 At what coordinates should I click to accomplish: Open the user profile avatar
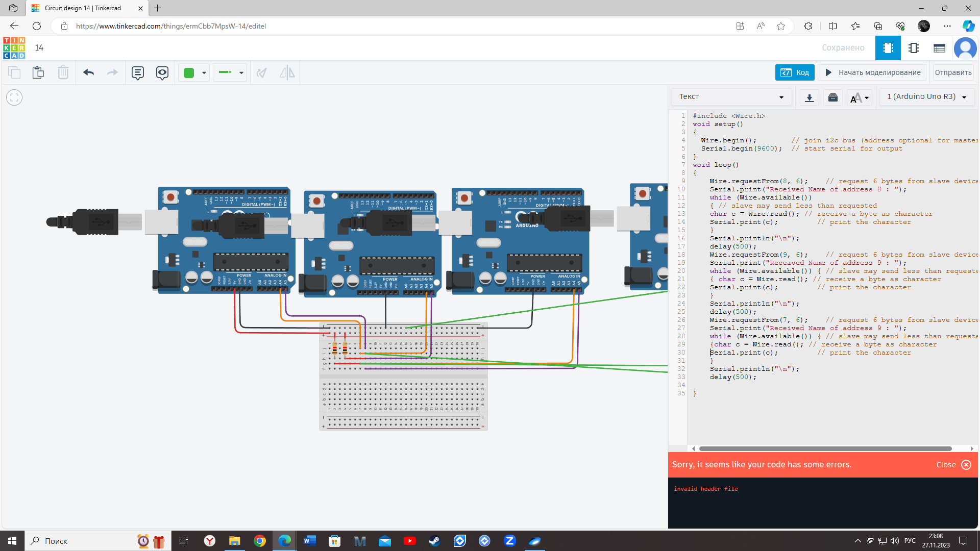pyautogui.click(x=965, y=48)
